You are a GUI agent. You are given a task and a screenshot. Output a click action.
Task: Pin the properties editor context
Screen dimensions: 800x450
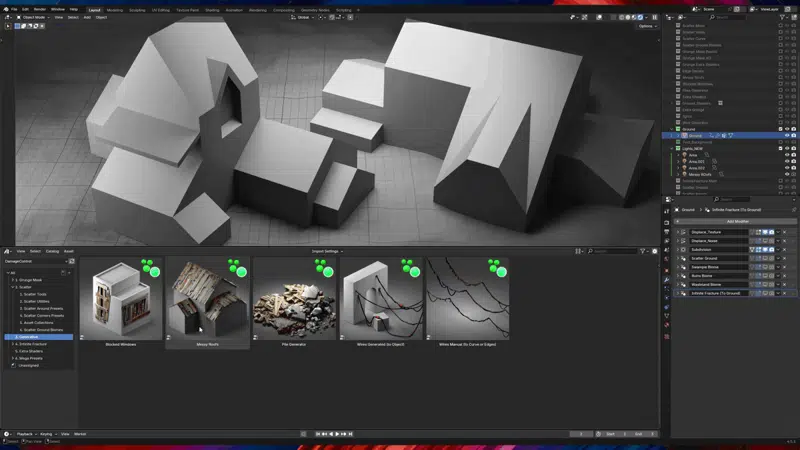click(x=794, y=210)
